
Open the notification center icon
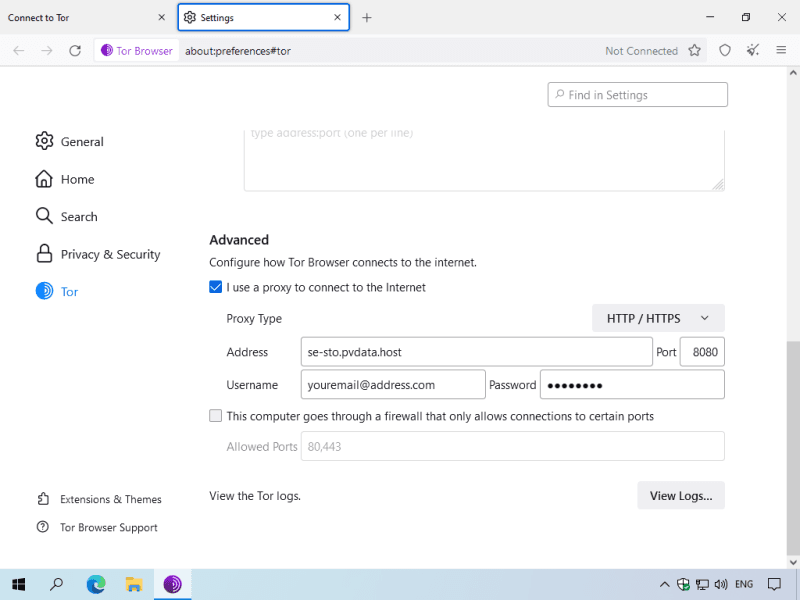click(x=774, y=584)
